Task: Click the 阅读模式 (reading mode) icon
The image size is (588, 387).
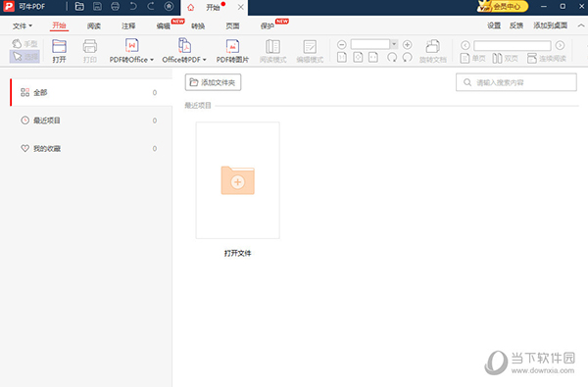Action: [x=272, y=46]
